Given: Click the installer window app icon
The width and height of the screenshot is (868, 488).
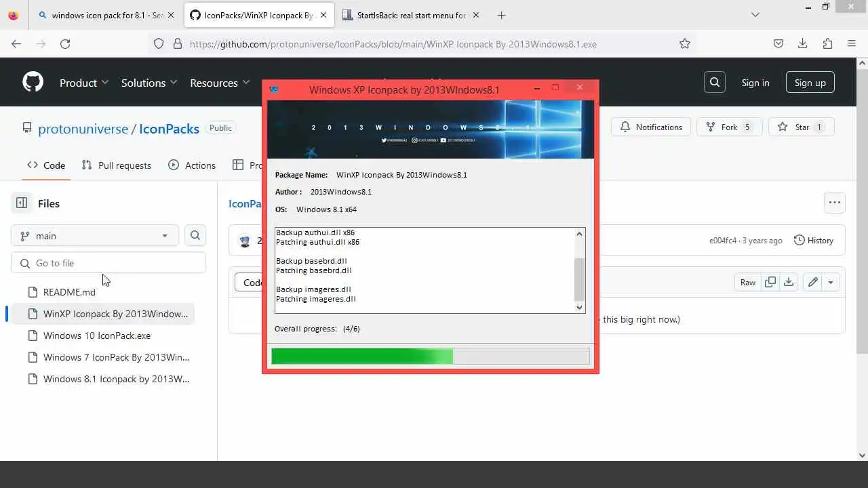Looking at the screenshot, I should coord(274,89).
